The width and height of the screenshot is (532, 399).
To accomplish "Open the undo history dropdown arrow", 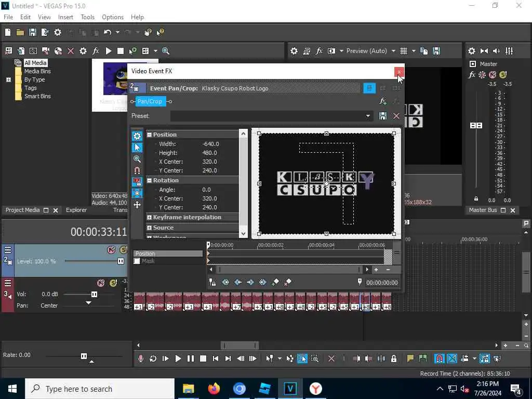I will (x=117, y=32).
